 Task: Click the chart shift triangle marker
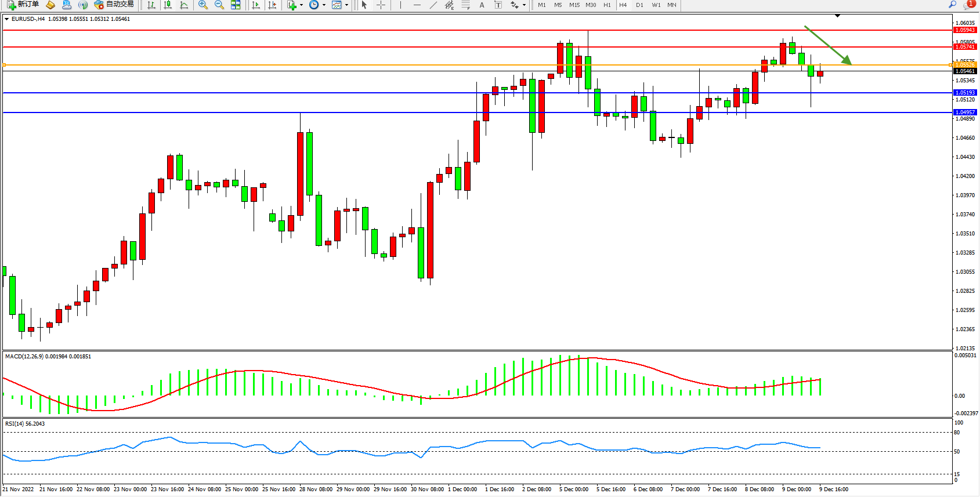(837, 16)
